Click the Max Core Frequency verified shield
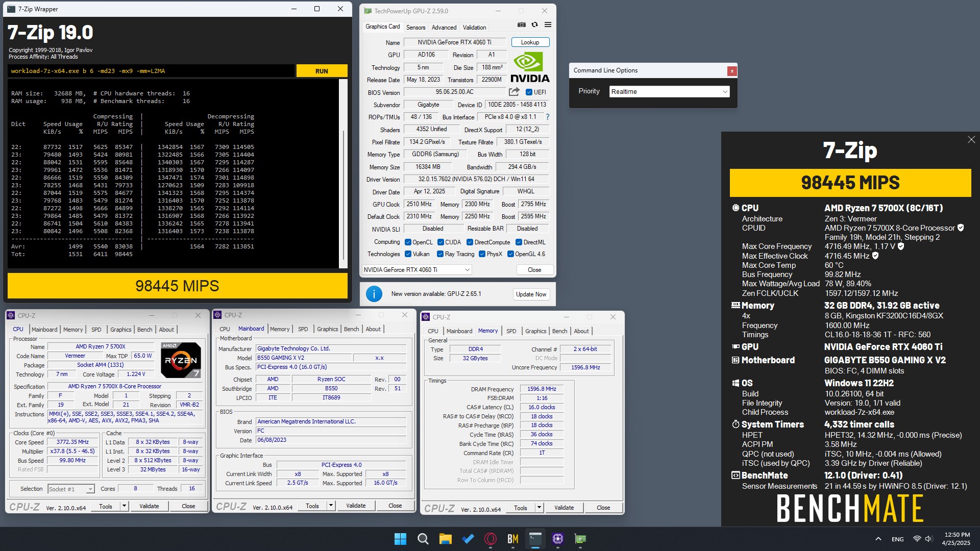Viewport: 980px width, 551px height. [901, 246]
